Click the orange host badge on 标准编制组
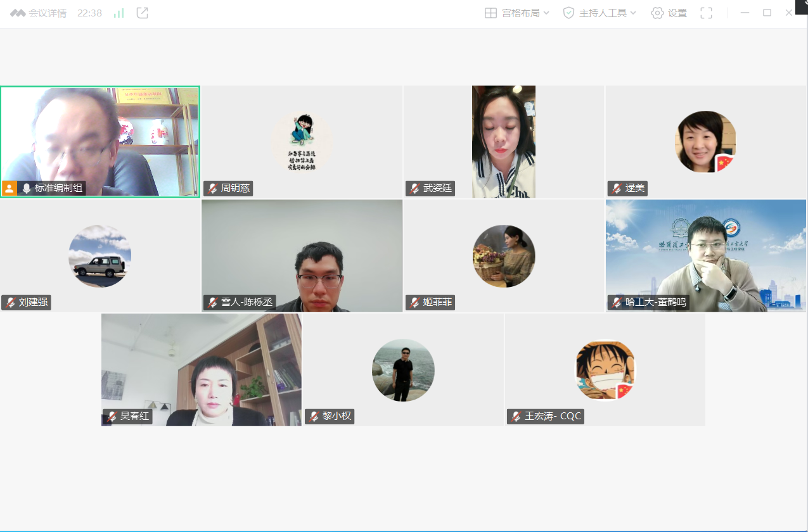 tap(10, 188)
